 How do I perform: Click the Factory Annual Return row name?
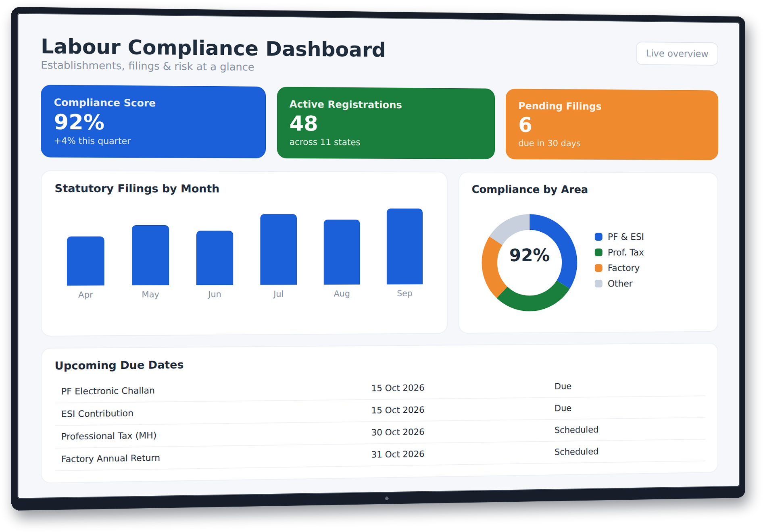tap(110, 458)
